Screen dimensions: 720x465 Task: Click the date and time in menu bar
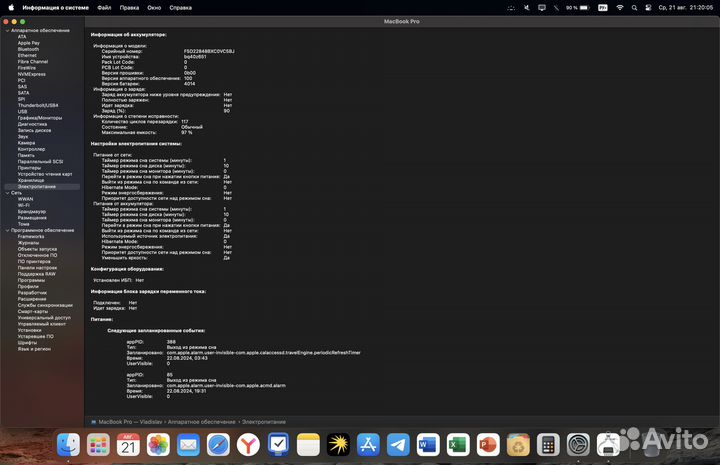coord(686,7)
